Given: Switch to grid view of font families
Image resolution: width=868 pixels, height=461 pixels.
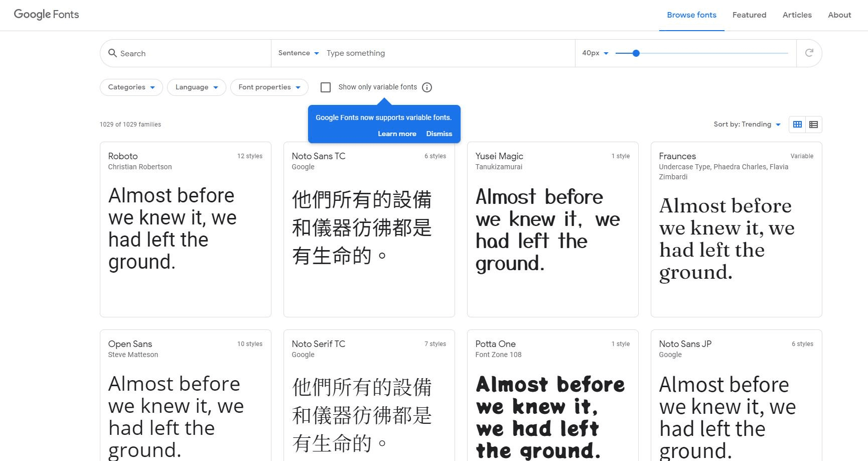Looking at the screenshot, I should 797,124.
